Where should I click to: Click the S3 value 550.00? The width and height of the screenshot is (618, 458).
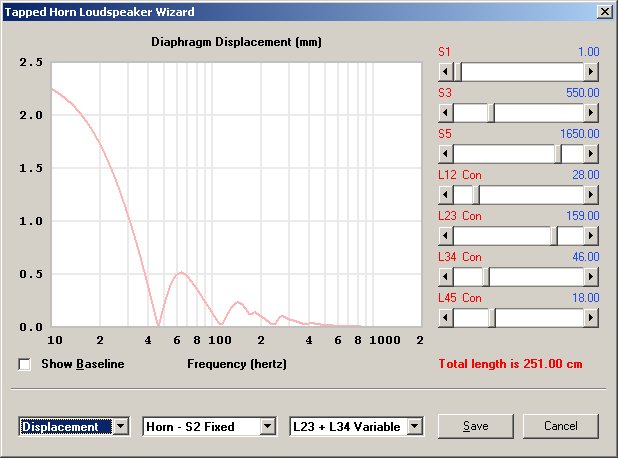point(583,93)
